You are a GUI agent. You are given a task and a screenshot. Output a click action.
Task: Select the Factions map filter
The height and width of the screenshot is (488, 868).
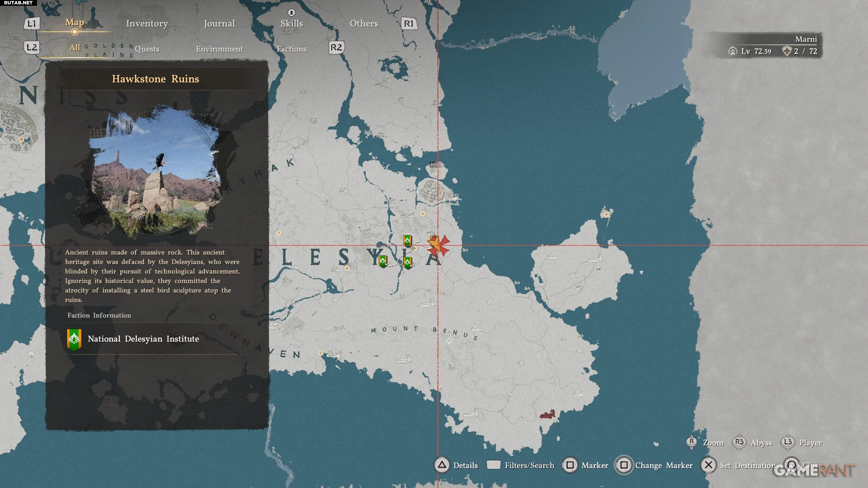(292, 49)
